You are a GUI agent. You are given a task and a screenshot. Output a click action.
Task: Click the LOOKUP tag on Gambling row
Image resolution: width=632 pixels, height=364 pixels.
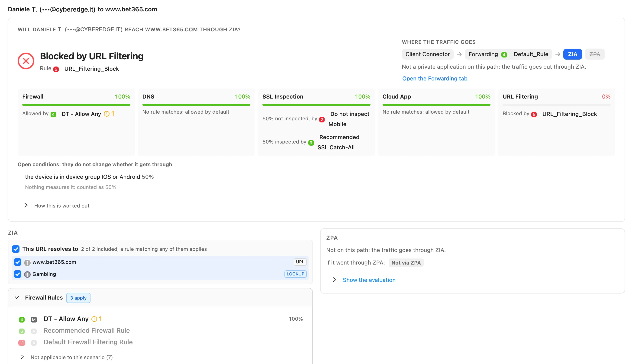(x=295, y=274)
